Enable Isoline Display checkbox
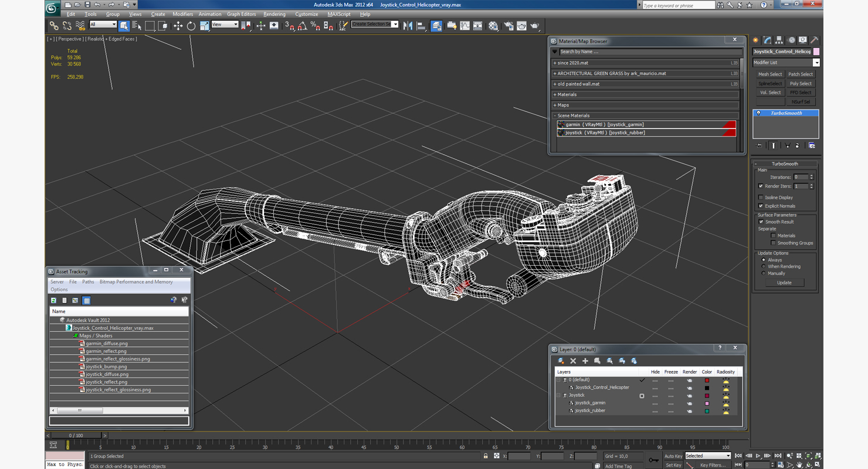The image size is (868, 469). [761, 198]
